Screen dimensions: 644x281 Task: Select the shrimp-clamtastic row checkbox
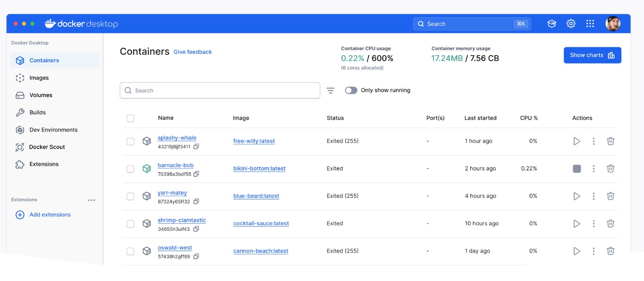point(130,224)
